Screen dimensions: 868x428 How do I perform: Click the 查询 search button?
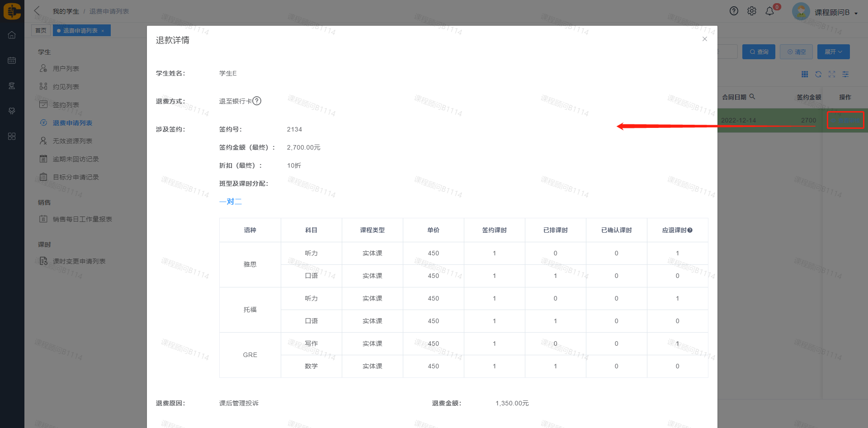759,52
